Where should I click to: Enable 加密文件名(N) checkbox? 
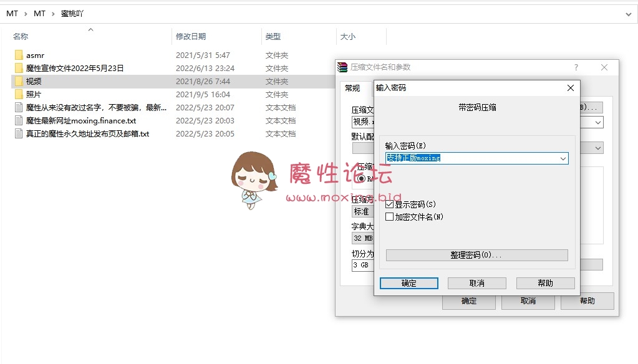tap(388, 216)
